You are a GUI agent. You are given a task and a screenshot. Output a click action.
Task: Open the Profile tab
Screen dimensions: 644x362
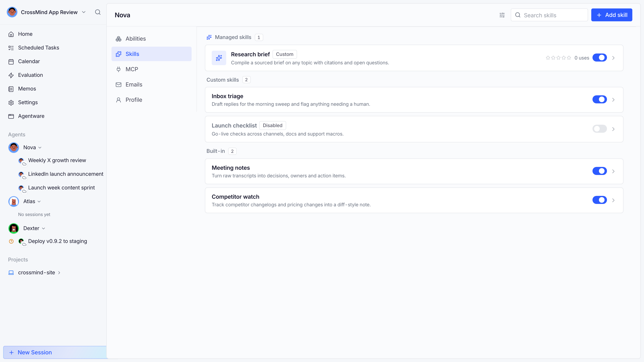[x=152, y=100]
